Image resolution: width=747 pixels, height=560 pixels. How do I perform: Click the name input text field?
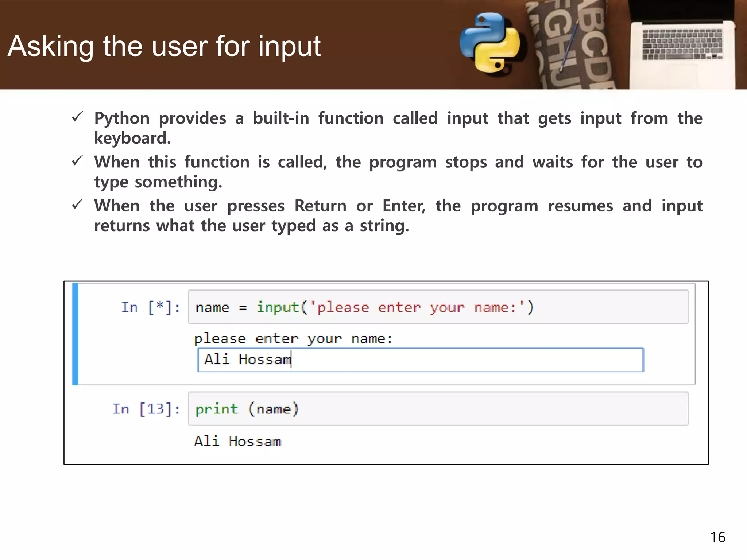[x=420, y=360]
